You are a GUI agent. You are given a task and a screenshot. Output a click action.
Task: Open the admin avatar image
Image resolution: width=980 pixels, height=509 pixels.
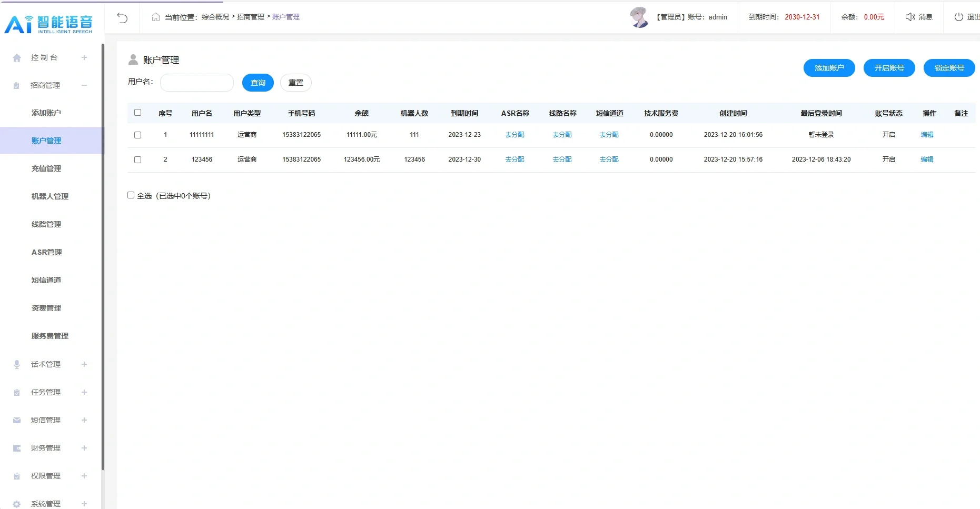[x=639, y=17]
